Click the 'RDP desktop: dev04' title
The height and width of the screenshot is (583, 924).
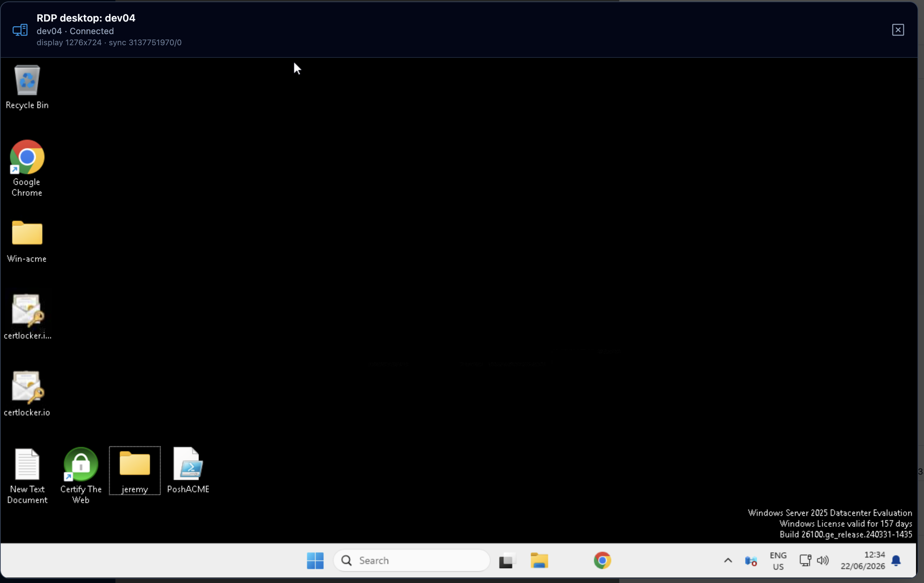86,18
